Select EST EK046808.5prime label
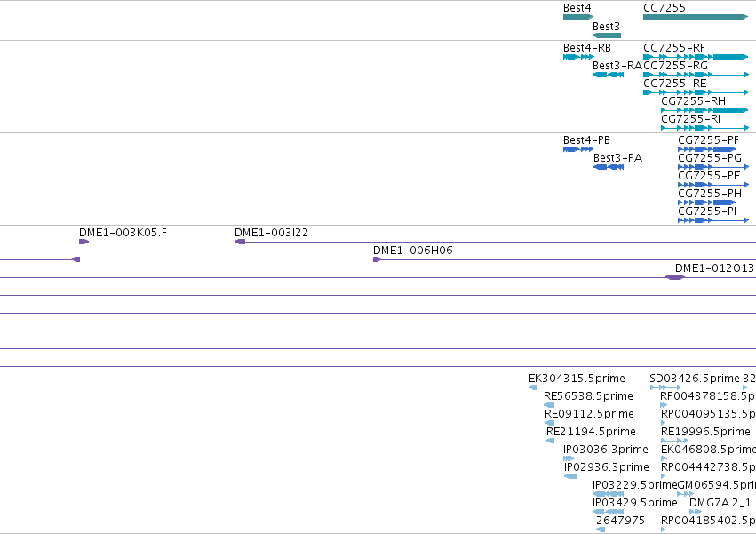This screenshot has width=756, height=534. (708, 450)
